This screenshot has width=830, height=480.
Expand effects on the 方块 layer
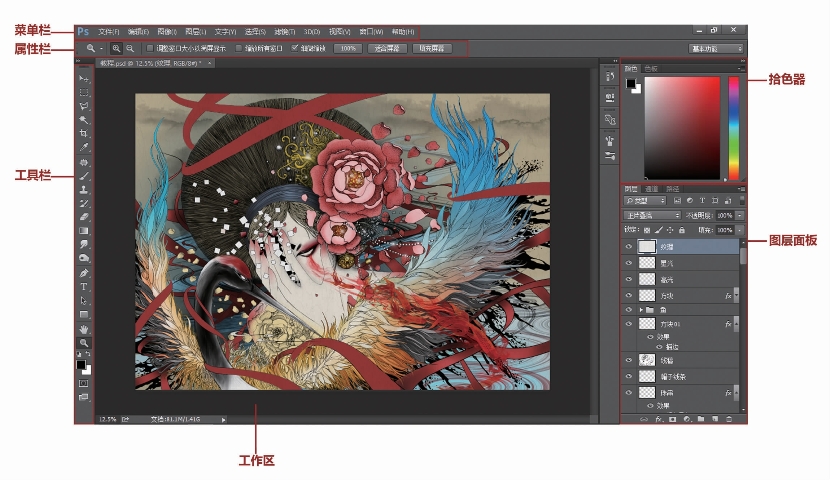(736, 295)
